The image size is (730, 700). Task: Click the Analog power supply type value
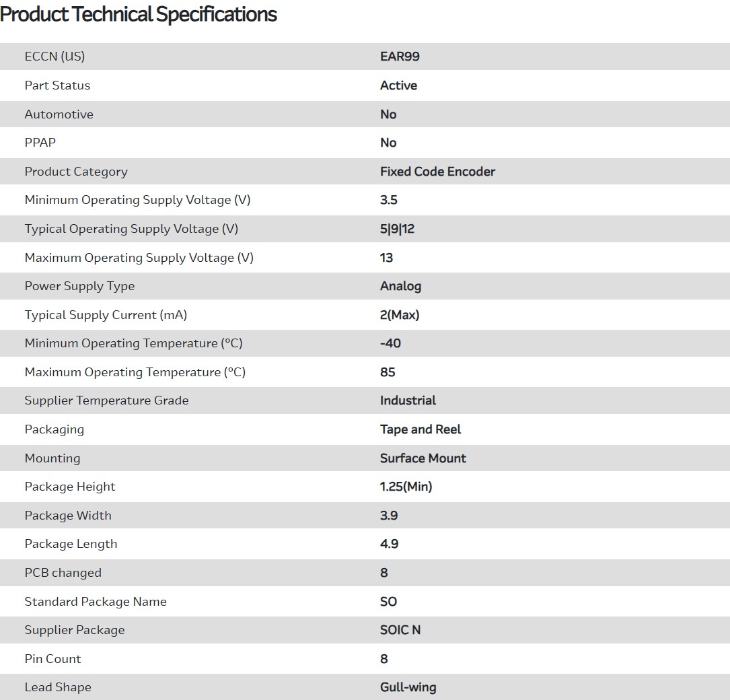coord(400,286)
